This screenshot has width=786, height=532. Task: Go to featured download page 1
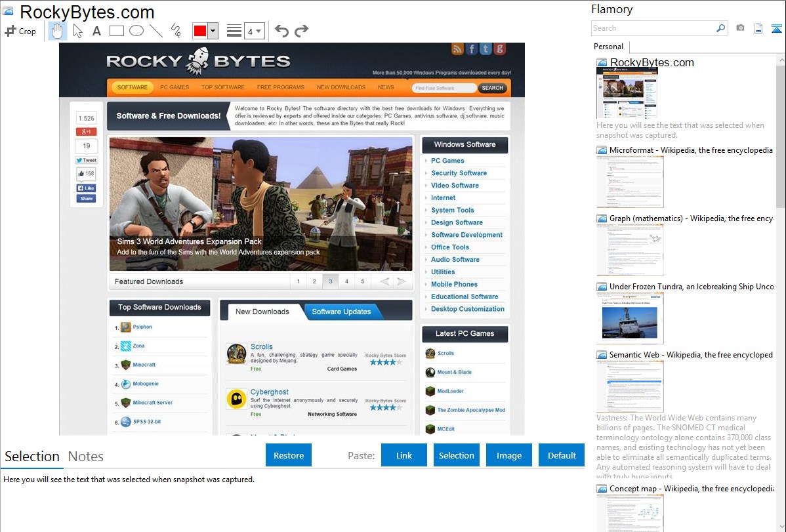299,281
